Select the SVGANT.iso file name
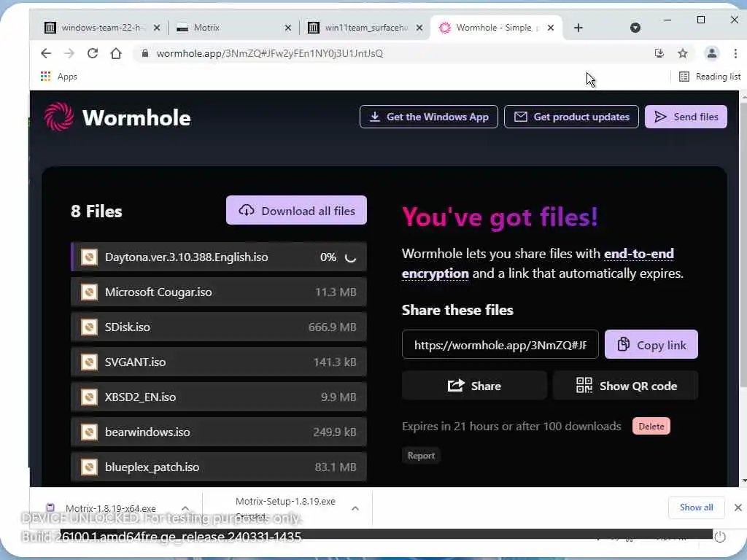This screenshot has height=560, width=747. (135, 362)
